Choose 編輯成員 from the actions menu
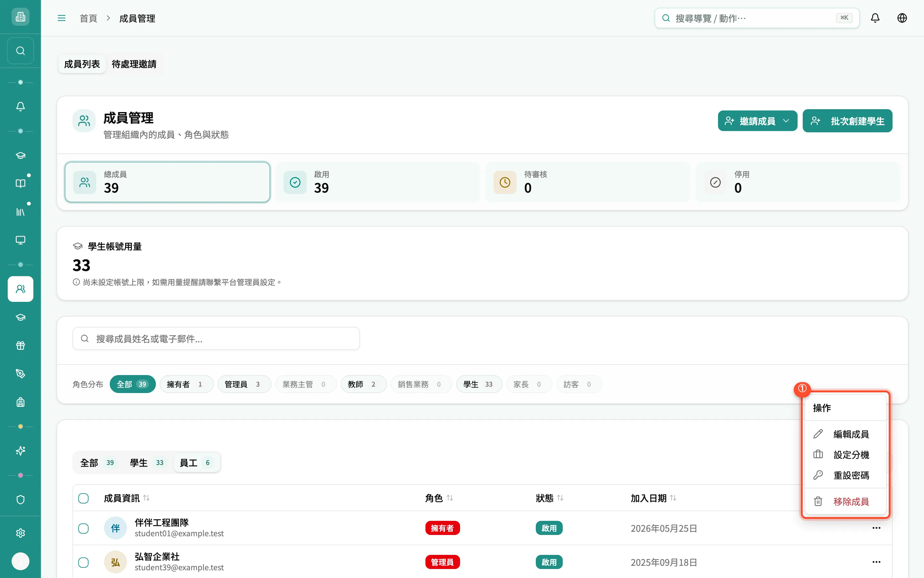The height and width of the screenshot is (578, 924). pos(845,434)
